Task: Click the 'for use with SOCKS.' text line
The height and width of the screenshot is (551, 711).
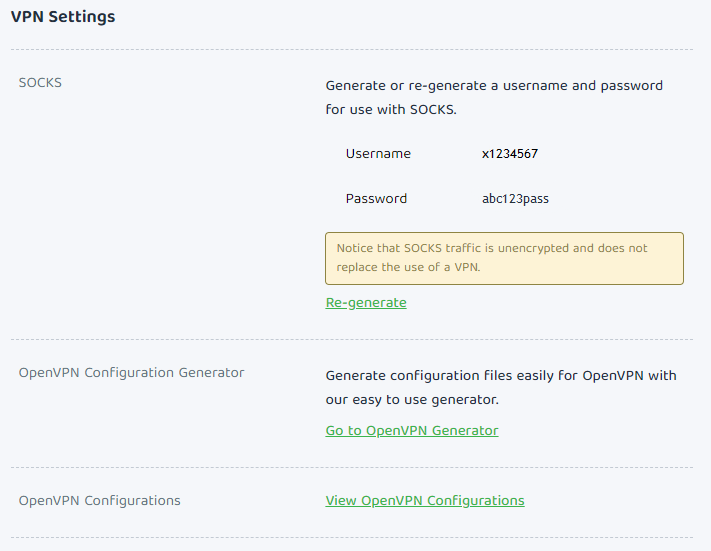Action: 391,110
